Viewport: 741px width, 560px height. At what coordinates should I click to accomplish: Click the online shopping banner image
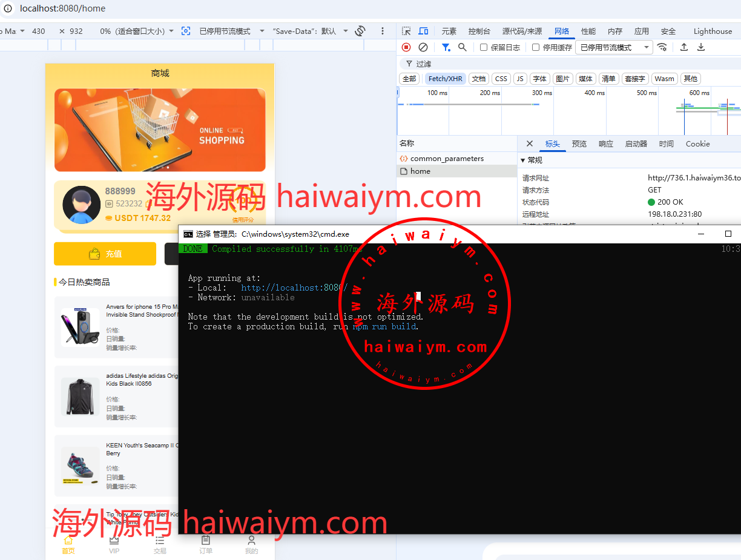point(160,130)
